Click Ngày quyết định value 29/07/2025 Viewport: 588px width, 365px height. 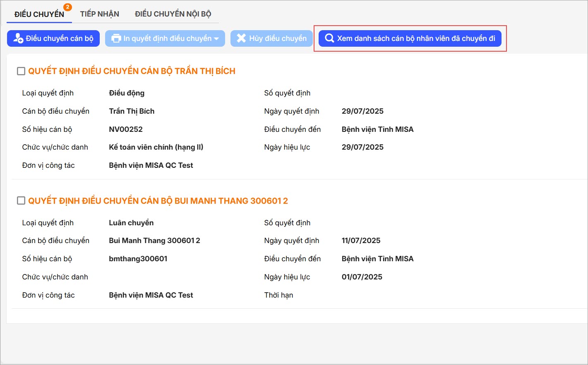tap(362, 111)
